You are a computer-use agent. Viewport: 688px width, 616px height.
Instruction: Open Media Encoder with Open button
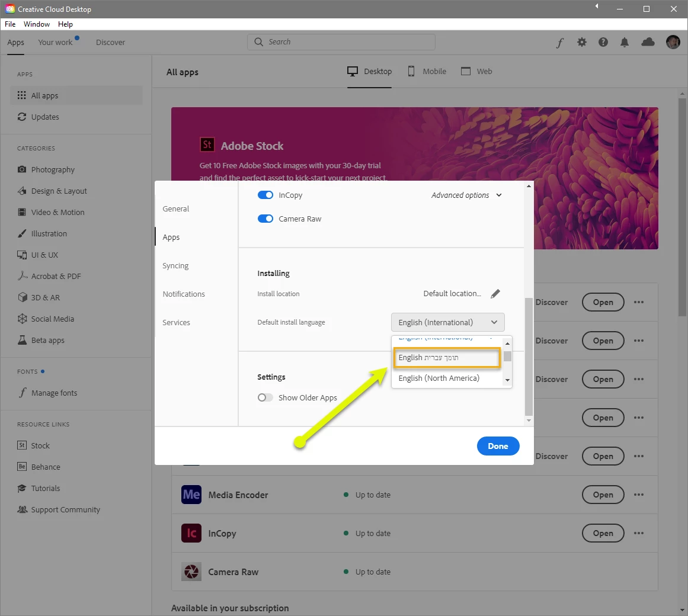[x=603, y=495]
